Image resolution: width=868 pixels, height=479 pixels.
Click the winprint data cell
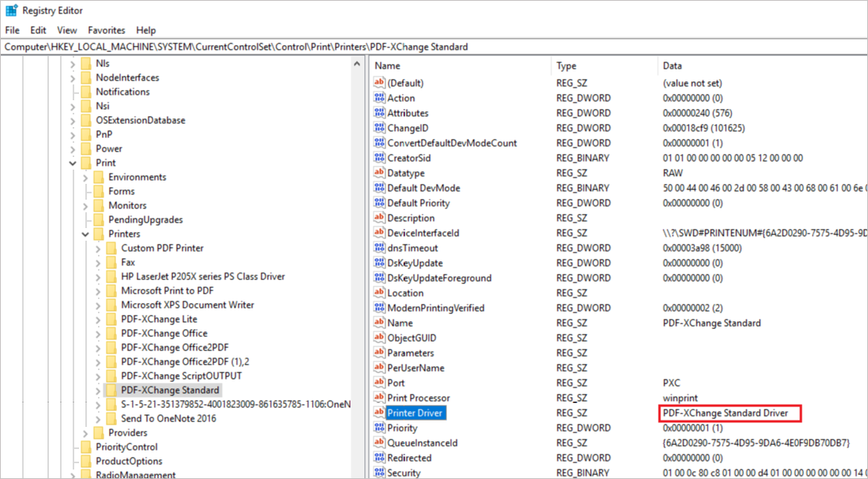coord(680,398)
